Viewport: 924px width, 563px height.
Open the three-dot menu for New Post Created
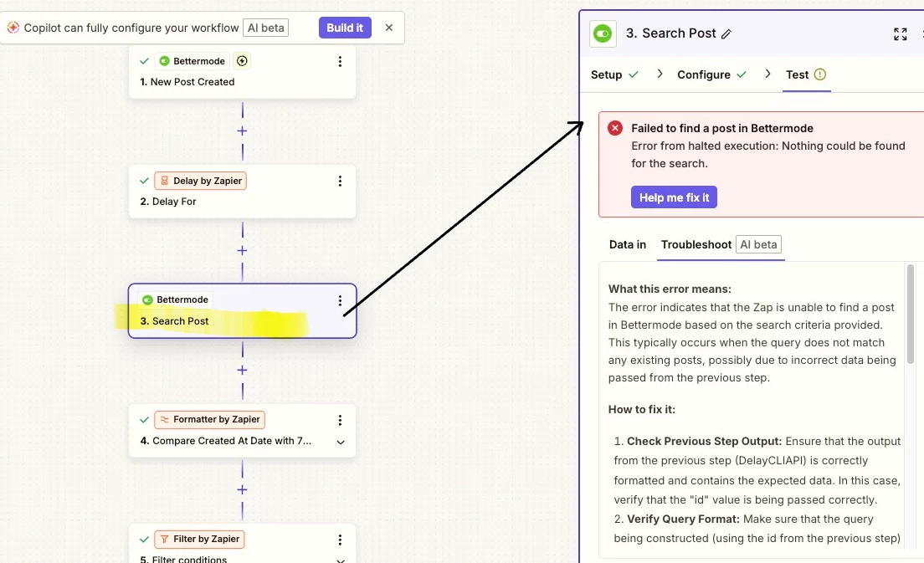pyautogui.click(x=340, y=61)
